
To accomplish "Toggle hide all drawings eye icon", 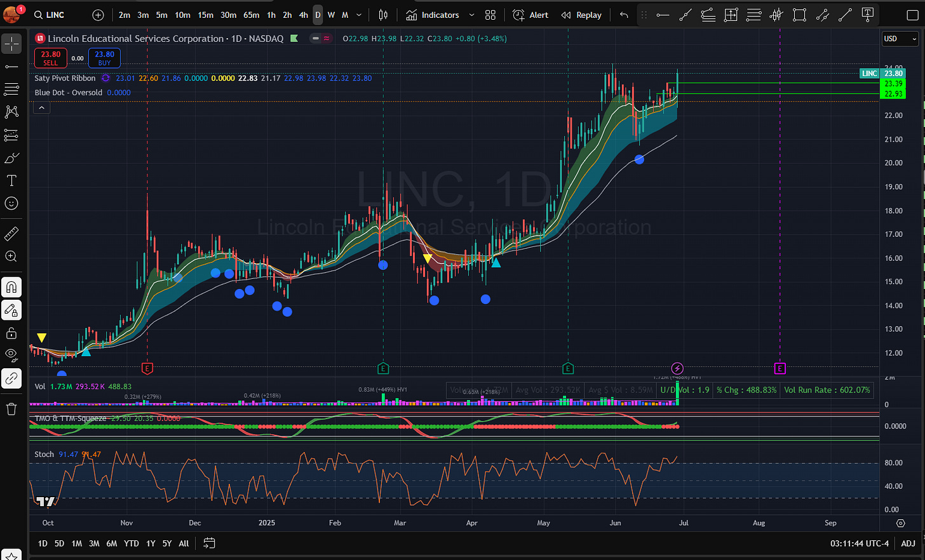I will coord(11,356).
